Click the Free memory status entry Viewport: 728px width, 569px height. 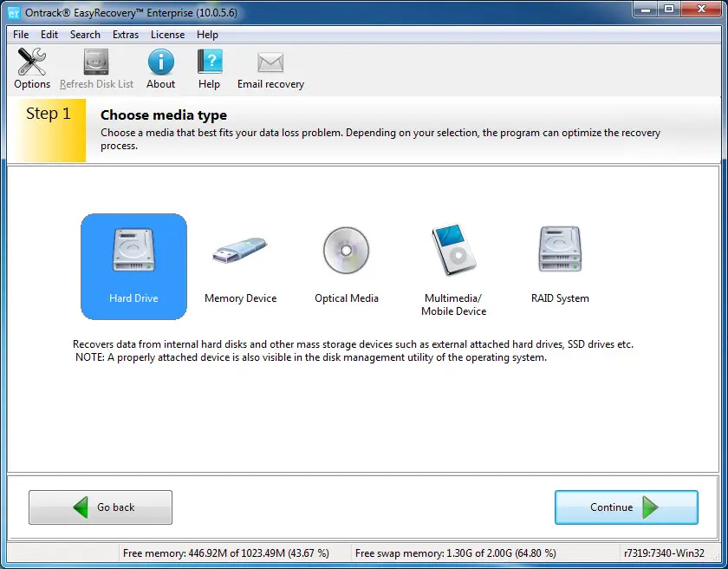pos(226,553)
